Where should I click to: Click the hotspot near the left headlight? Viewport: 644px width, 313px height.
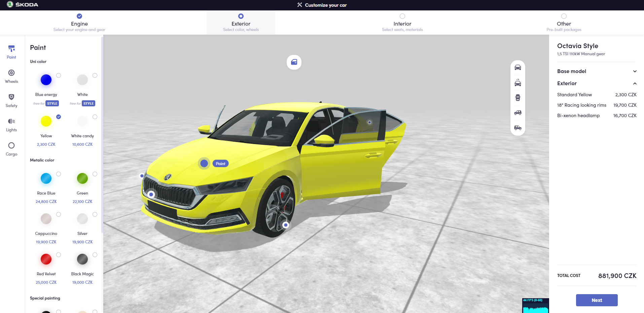tap(142, 176)
